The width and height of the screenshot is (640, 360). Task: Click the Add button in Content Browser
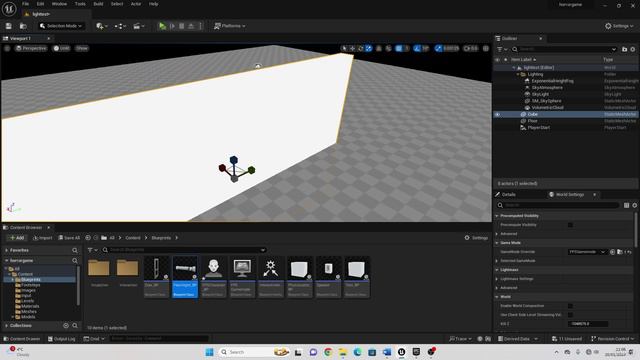click(17, 238)
